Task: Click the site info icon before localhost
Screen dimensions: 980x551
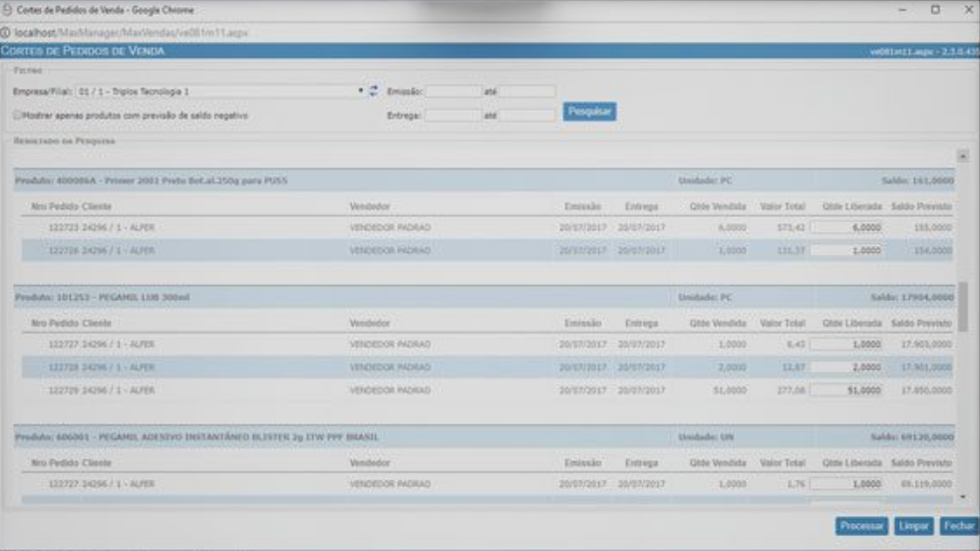Action: [x=6, y=33]
